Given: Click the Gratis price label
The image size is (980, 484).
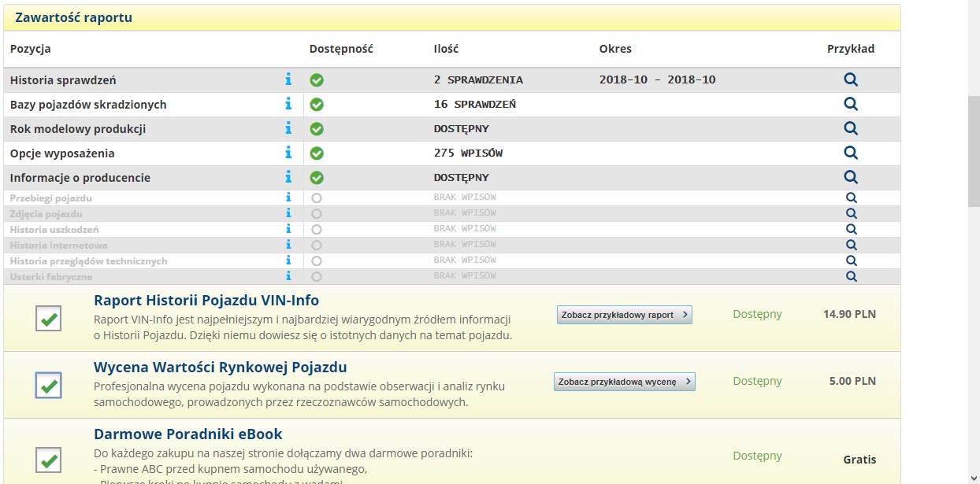Looking at the screenshot, I should [859, 460].
